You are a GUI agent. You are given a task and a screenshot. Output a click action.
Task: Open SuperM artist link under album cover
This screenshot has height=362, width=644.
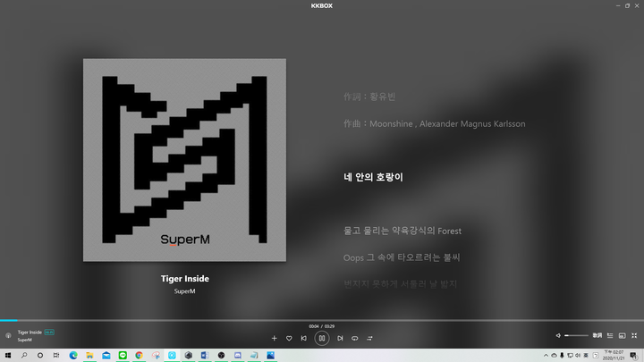[x=185, y=291]
